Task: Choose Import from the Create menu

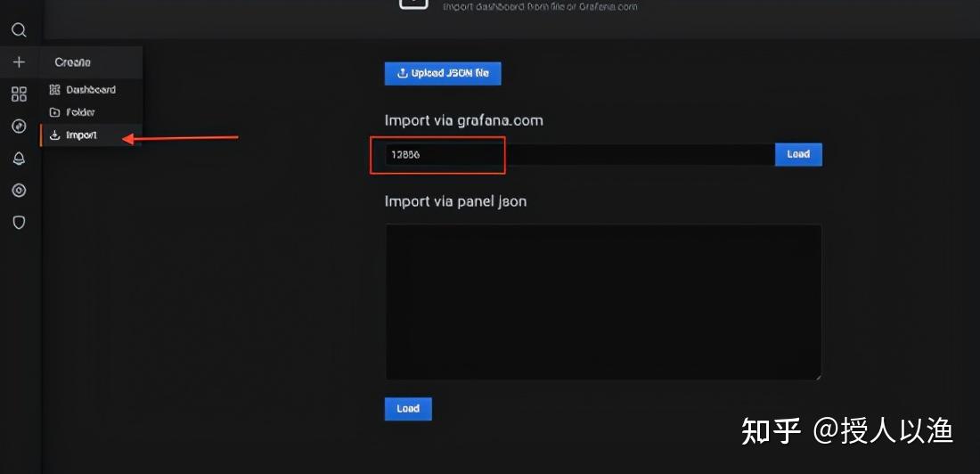Action: point(74,135)
